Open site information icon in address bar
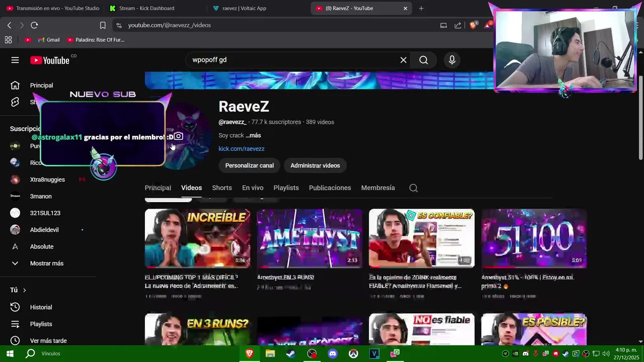The image size is (644, 362). tap(119, 25)
